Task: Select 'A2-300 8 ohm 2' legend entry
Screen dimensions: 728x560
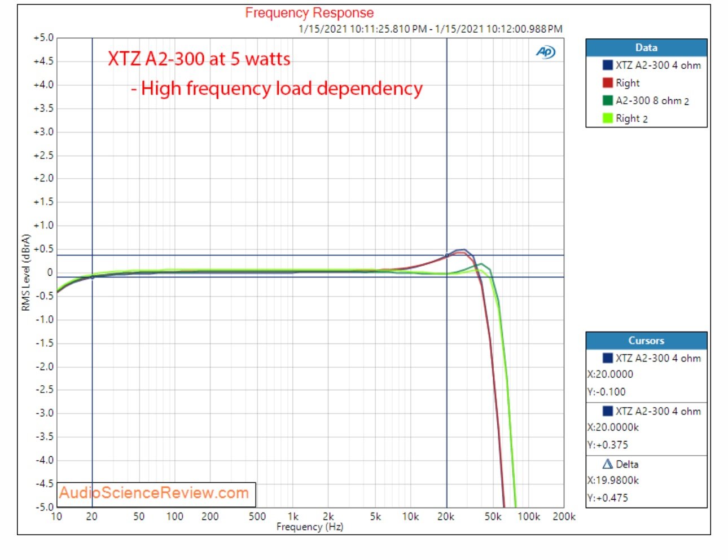Action: coord(652,100)
